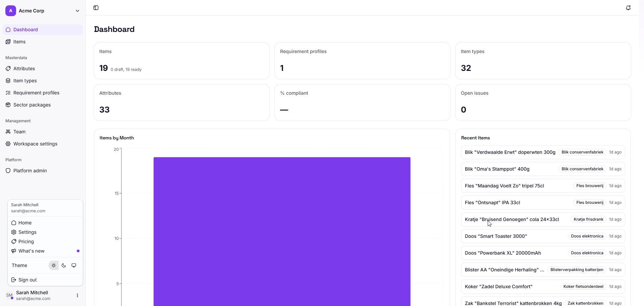Click the Sign out arrow icon
The height and width of the screenshot is (306, 644).
pyautogui.click(x=14, y=280)
